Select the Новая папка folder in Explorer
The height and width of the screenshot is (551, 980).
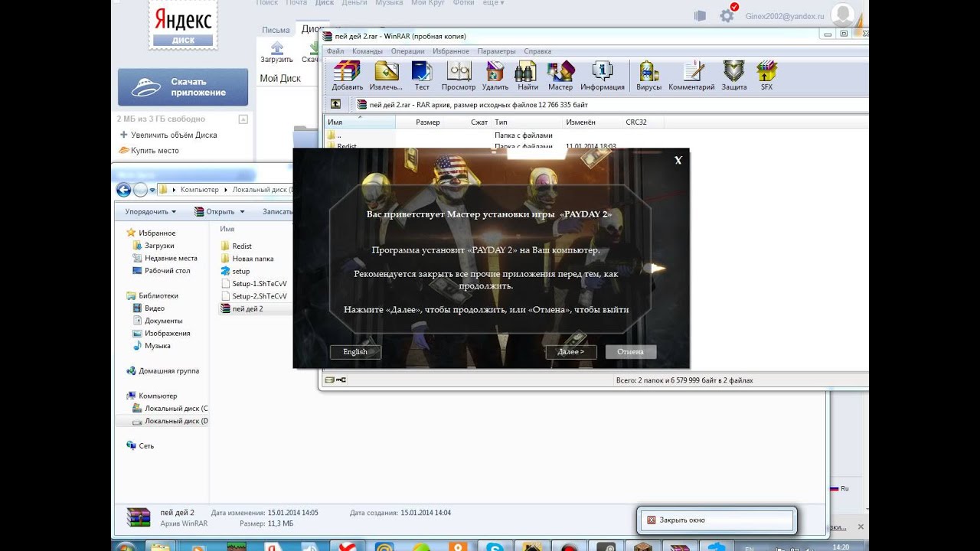[247, 259]
